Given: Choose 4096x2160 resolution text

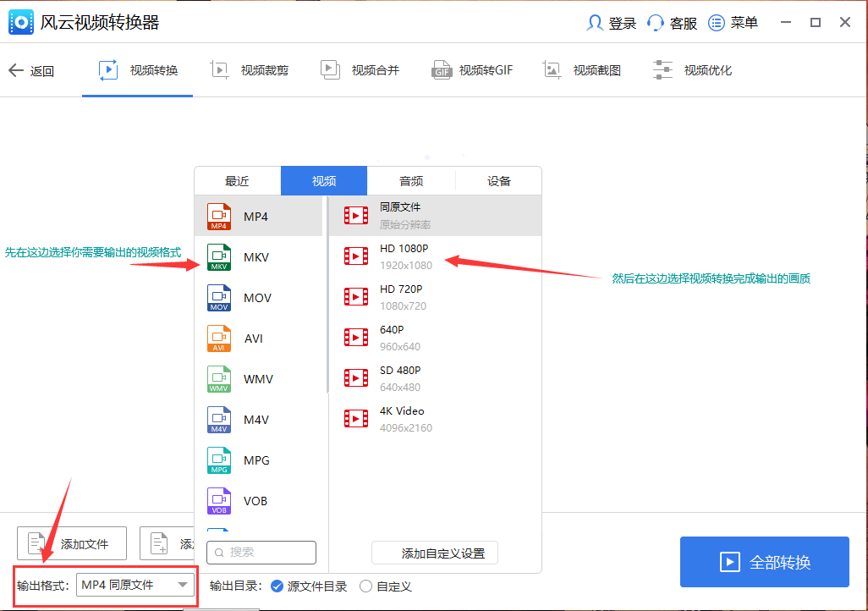Looking at the screenshot, I should click(x=406, y=427).
